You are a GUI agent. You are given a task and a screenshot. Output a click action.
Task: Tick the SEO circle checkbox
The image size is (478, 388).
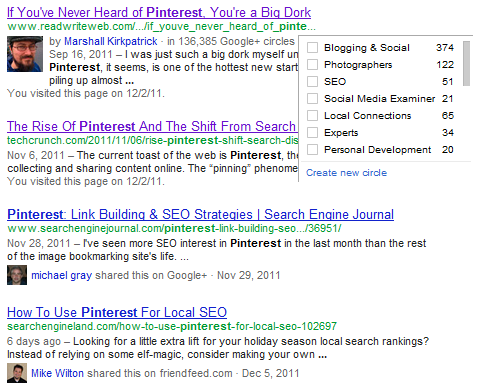pos(312,82)
